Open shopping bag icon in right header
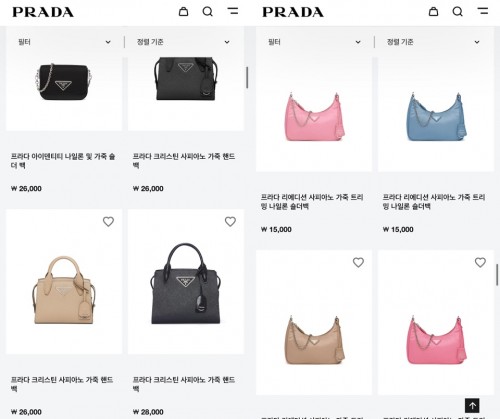 tap(433, 12)
